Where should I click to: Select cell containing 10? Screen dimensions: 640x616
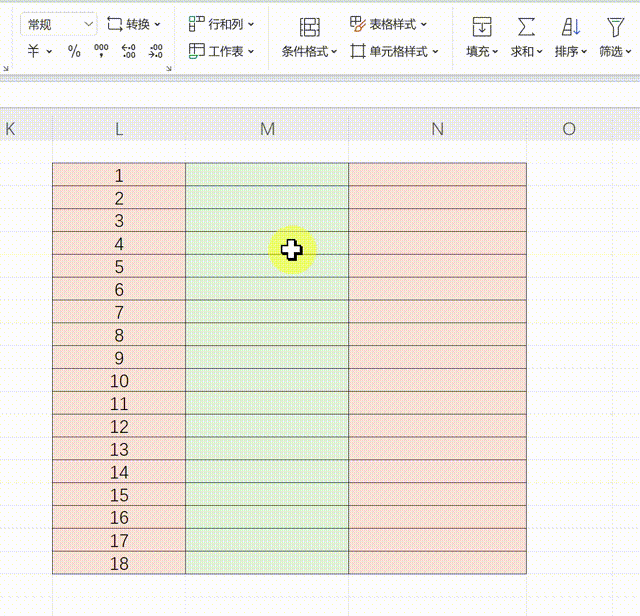(x=119, y=380)
